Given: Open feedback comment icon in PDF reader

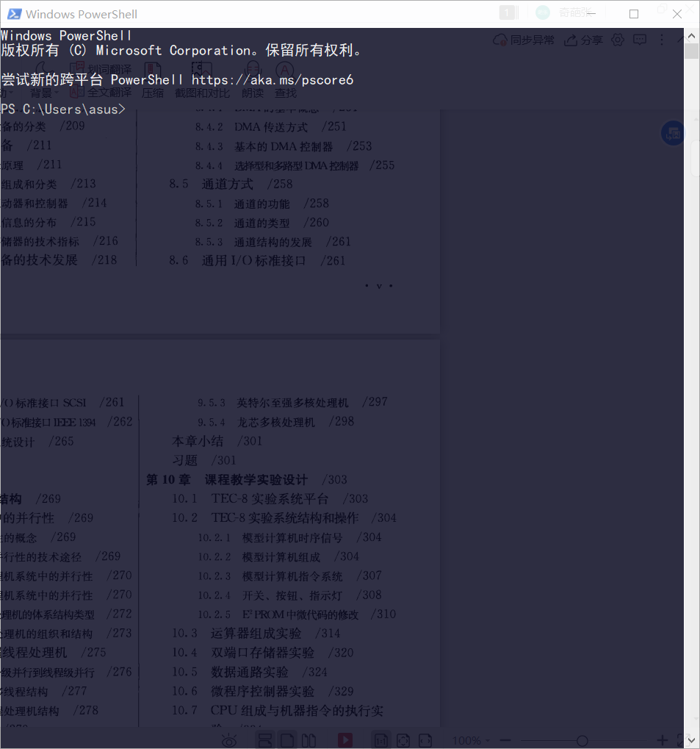Looking at the screenshot, I should [x=640, y=40].
